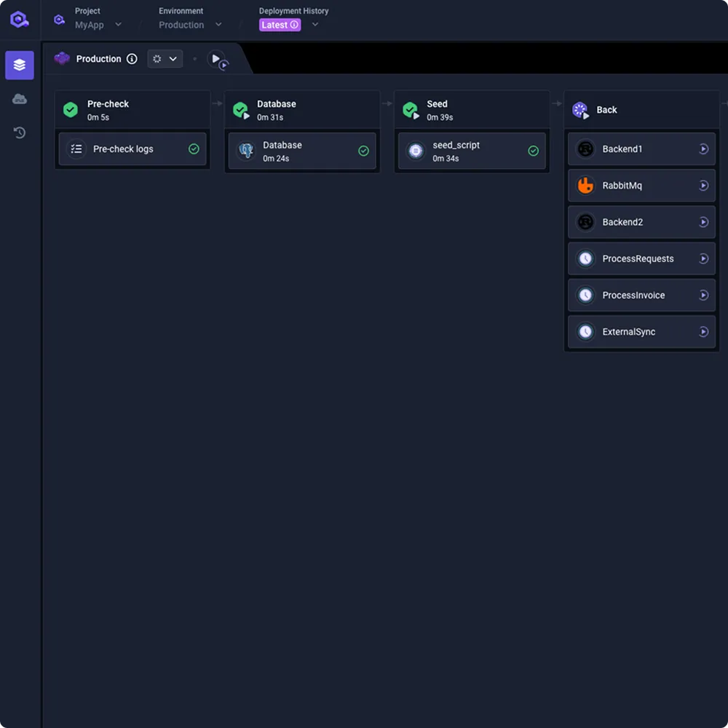Select the ExternalSync job name

click(629, 332)
